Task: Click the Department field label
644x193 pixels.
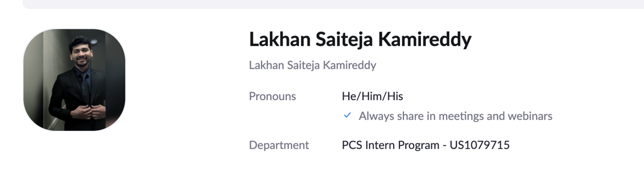Action: pos(279,145)
